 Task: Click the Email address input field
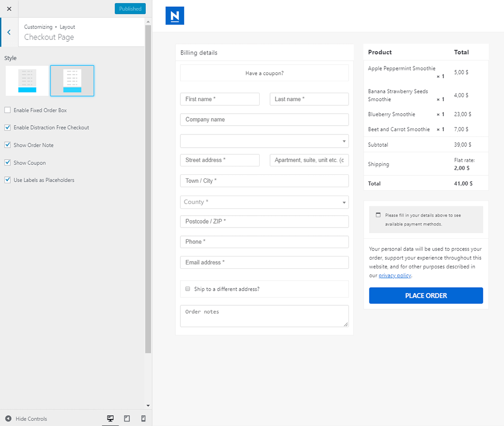[264, 262]
